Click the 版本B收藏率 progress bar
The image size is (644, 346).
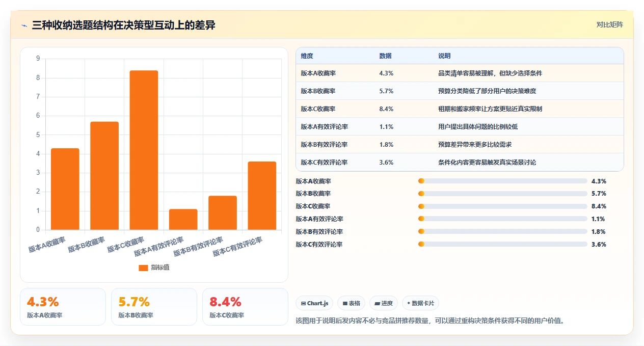[x=503, y=194]
